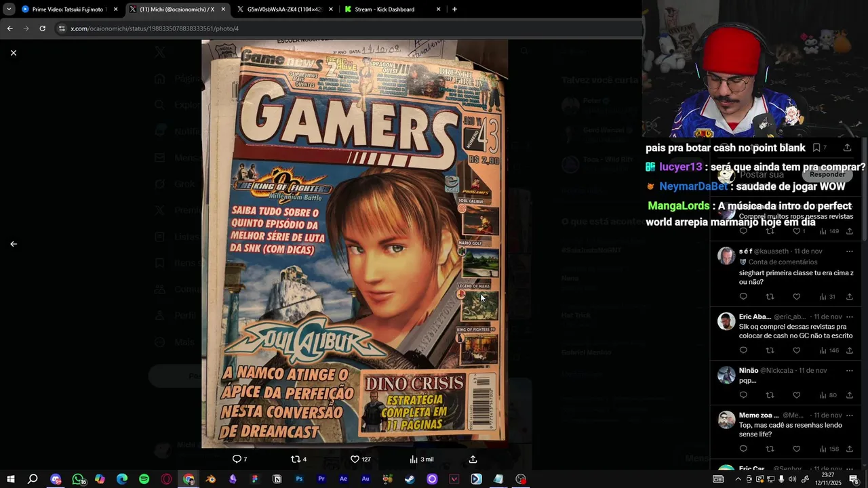The width and height of the screenshot is (868, 488).
Task: Reply to Ninão's comment
Action: pyautogui.click(x=743, y=395)
